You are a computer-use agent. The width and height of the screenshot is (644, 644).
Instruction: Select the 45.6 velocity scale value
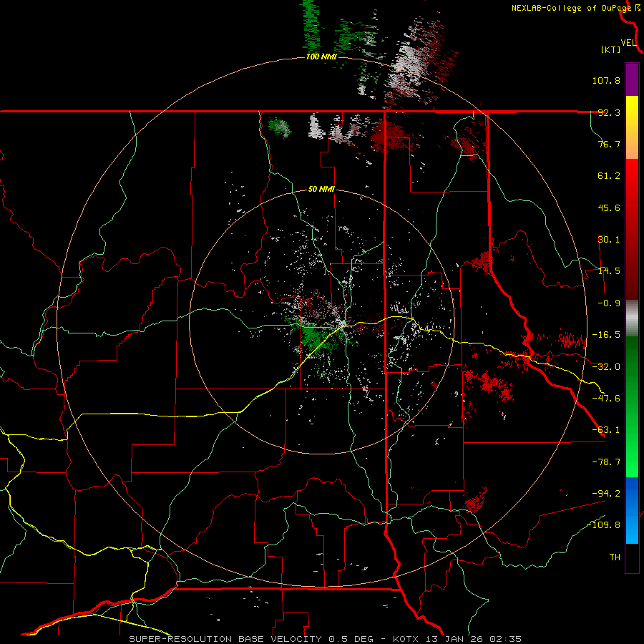609,208
